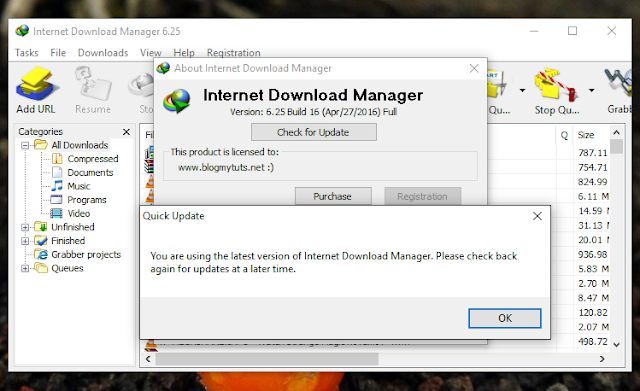The height and width of the screenshot is (391, 640).
Task: Click the Queues folder icon
Action: coord(41,268)
